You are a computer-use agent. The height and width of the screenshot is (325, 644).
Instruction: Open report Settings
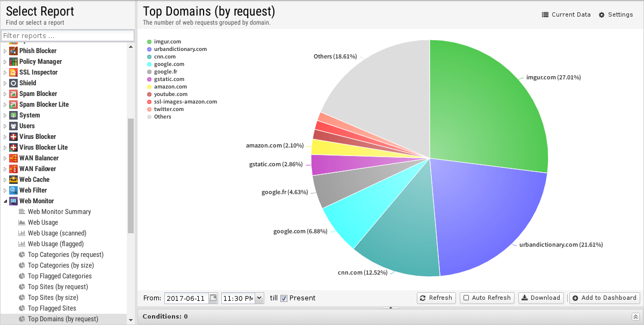(x=616, y=14)
